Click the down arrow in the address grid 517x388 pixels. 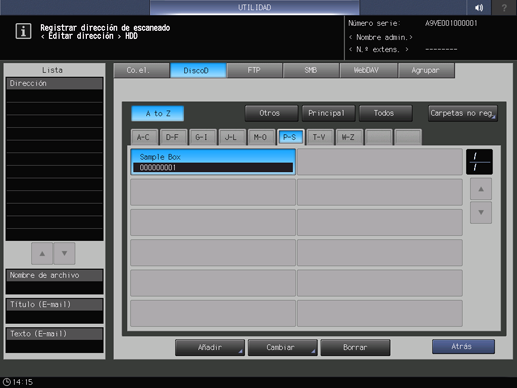481,212
